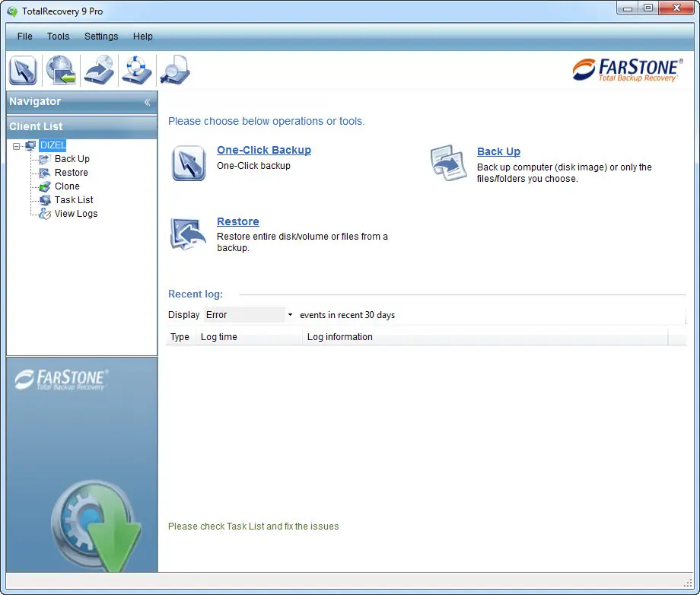Click the Back Up toolbar icon with the green arrow

61,70
